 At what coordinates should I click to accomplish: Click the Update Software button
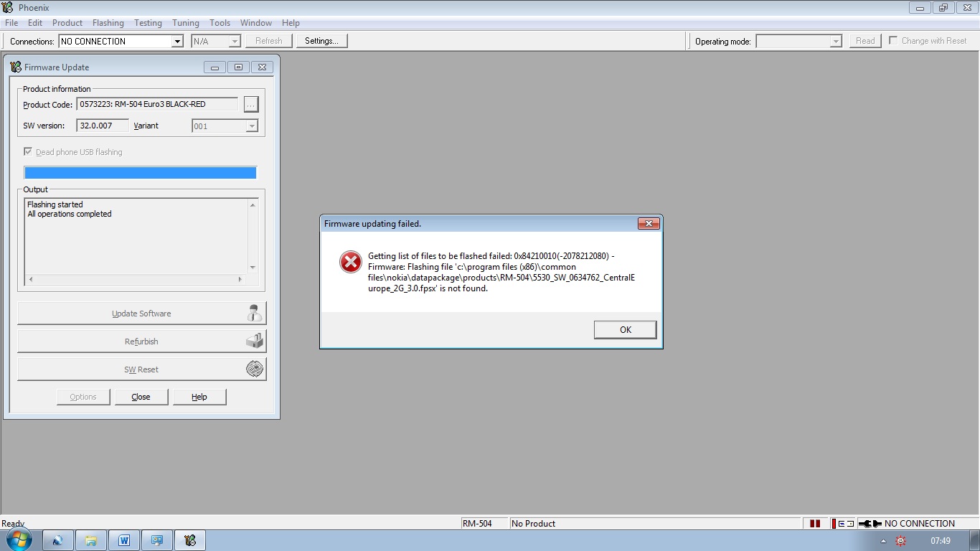pyautogui.click(x=141, y=314)
